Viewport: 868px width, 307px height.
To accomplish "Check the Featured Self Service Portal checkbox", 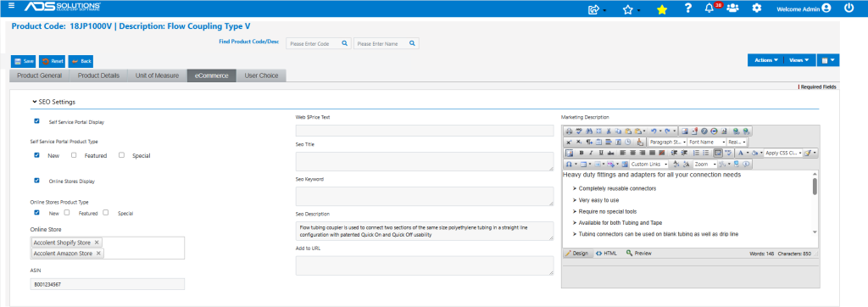I will [x=74, y=155].
